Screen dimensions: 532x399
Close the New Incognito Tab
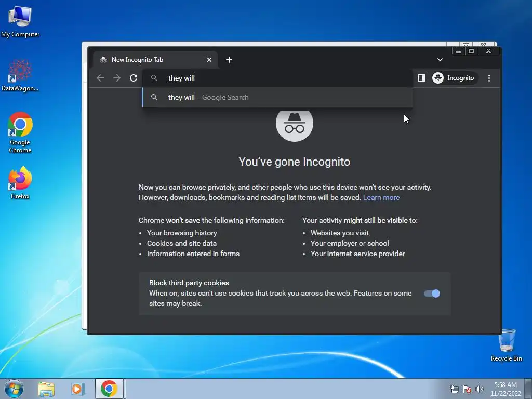coord(209,60)
